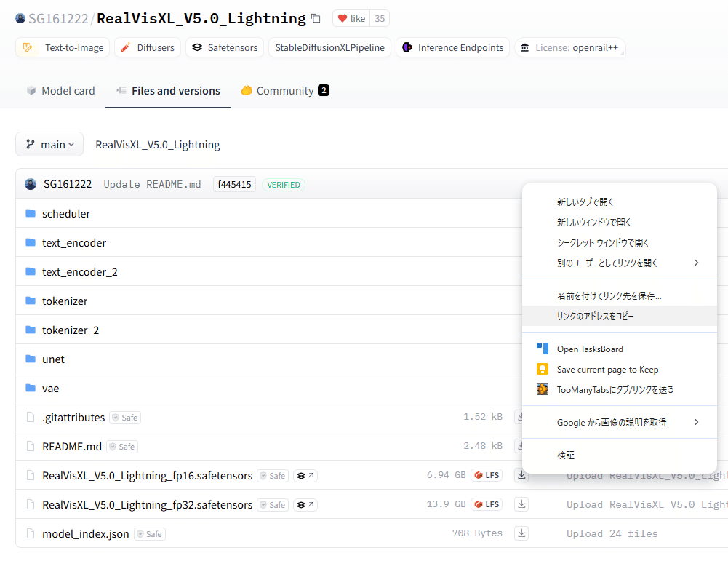Click TooManyTabsにタブ/リンクを送る entry
728x577 pixels.
pos(620,390)
